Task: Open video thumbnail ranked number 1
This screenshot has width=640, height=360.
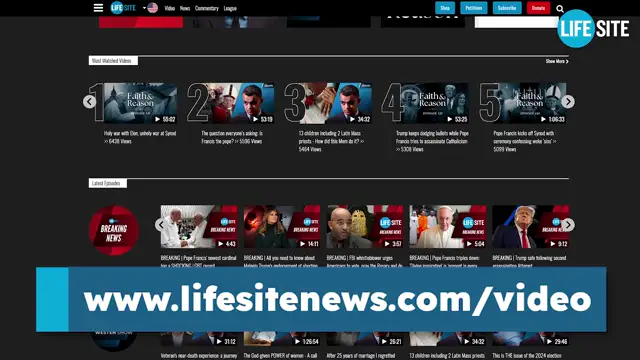Action: pyautogui.click(x=140, y=103)
